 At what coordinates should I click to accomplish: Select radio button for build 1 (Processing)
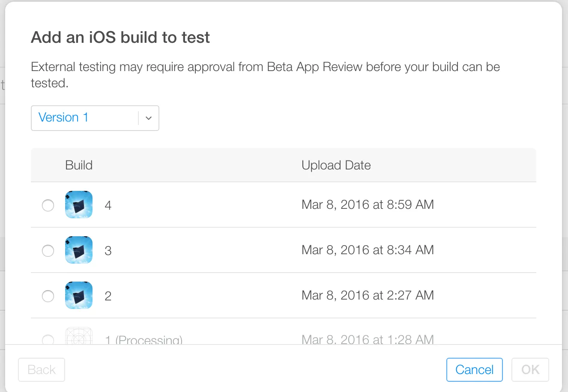[x=48, y=340]
